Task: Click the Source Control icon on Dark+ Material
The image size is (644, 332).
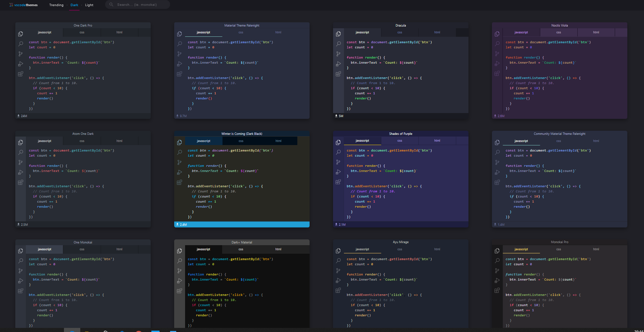Action: 179,271
